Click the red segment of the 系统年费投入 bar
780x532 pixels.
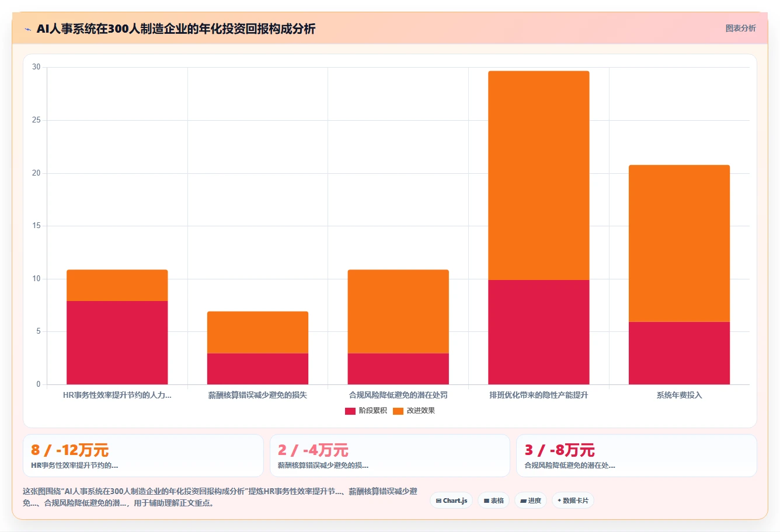(679, 353)
